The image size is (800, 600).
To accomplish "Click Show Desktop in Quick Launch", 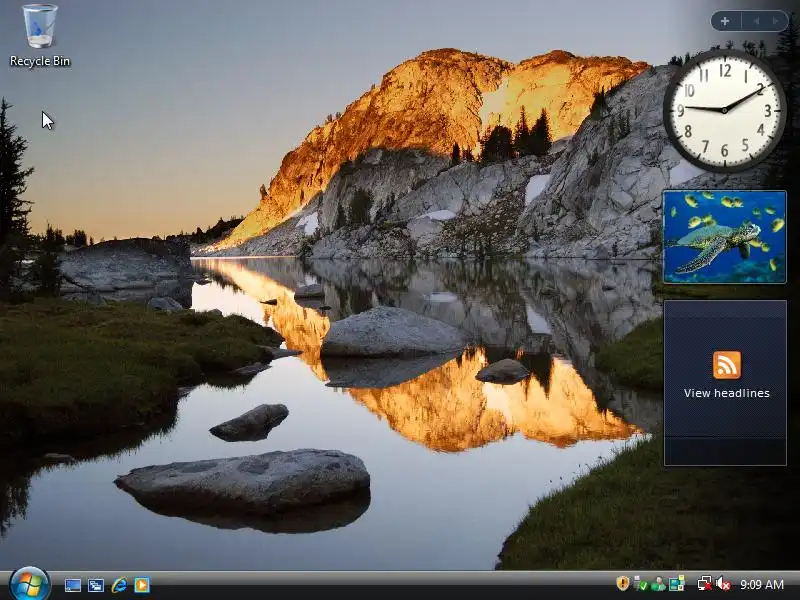I will pyautogui.click(x=72, y=585).
